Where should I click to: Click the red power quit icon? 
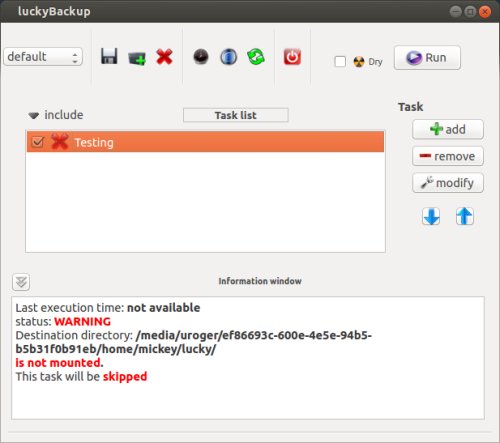[292, 57]
